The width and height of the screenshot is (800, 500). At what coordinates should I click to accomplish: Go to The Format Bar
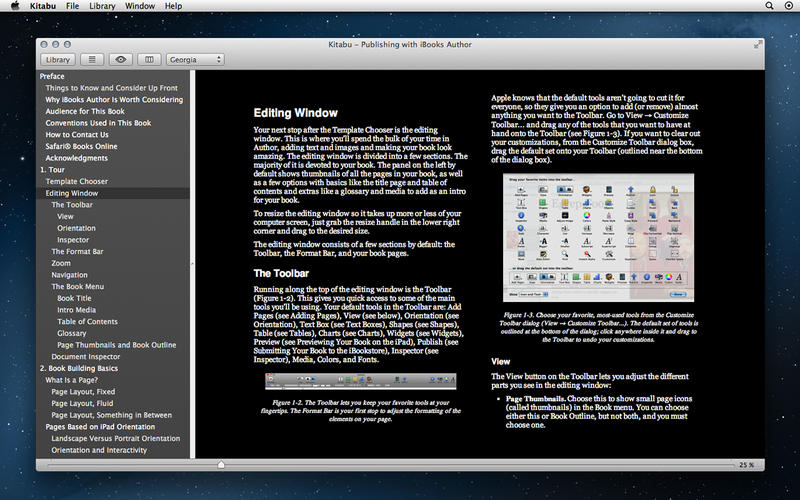(x=77, y=252)
